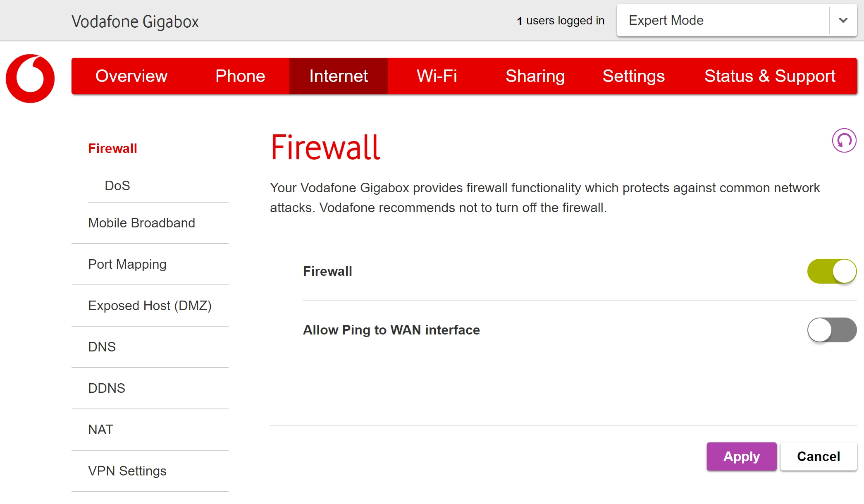Go to Port Mapping page
The height and width of the screenshot is (504, 864).
(x=127, y=264)
